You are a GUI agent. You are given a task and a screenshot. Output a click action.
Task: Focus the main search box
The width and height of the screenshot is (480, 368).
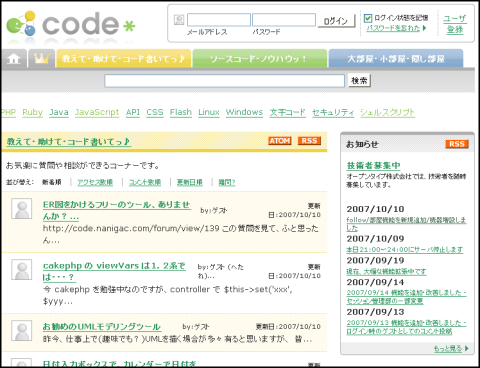point(224,81)
